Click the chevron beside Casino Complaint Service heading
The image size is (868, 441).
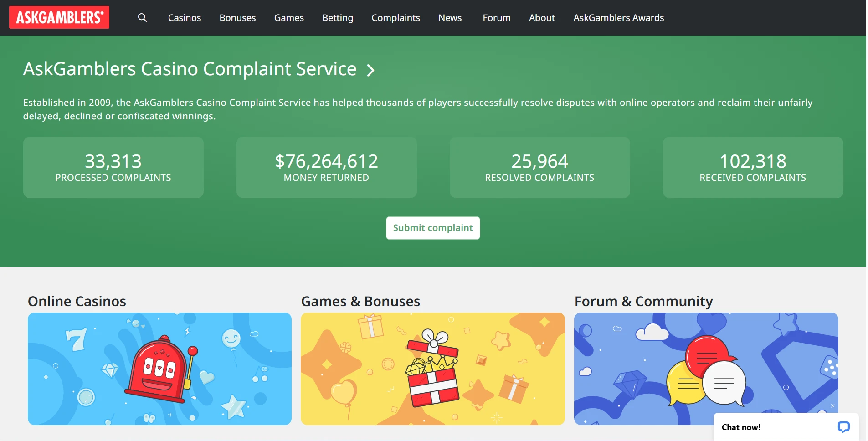[371, 70]
